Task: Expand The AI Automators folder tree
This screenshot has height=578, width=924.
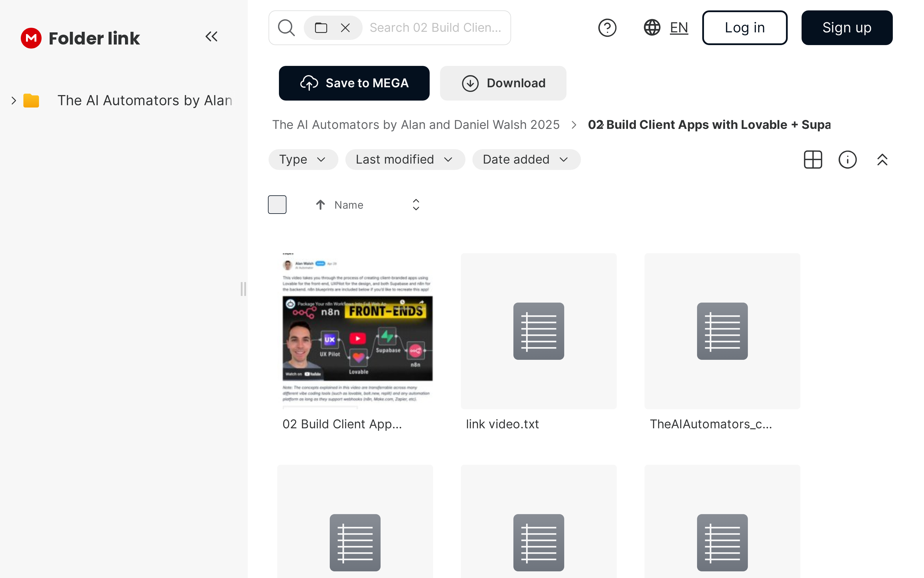Action: (14, 101)
